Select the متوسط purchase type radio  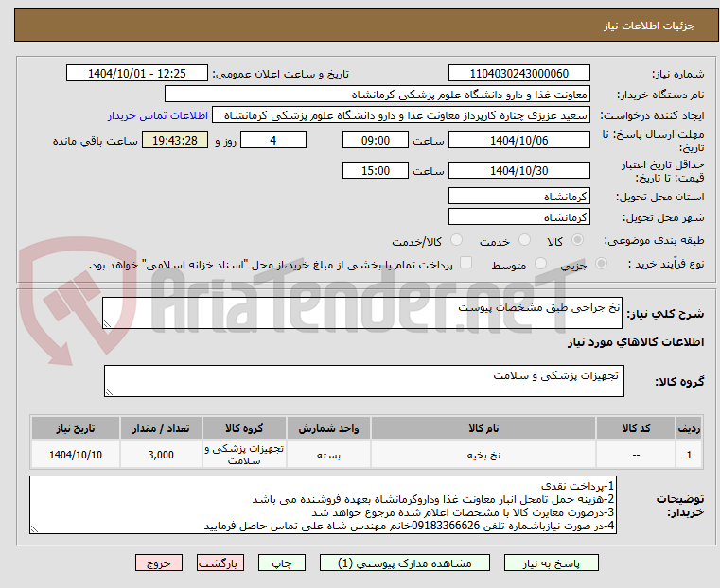[x=540, y=264]
